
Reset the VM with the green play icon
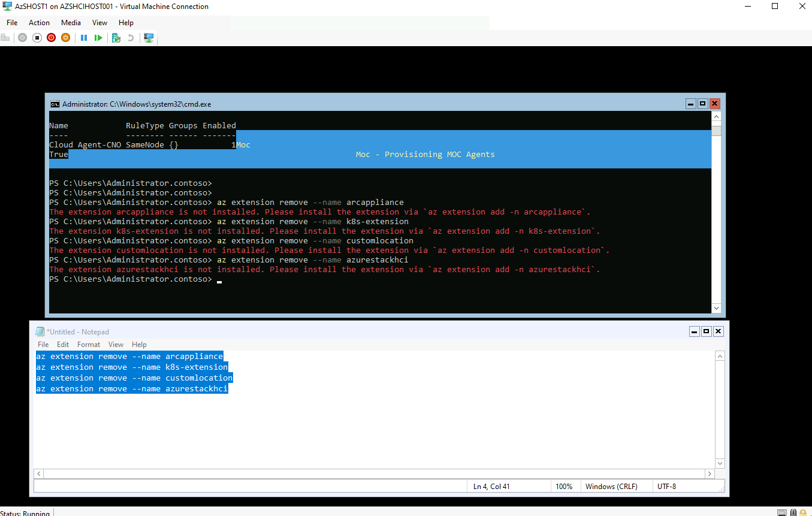tap(98, 38)
